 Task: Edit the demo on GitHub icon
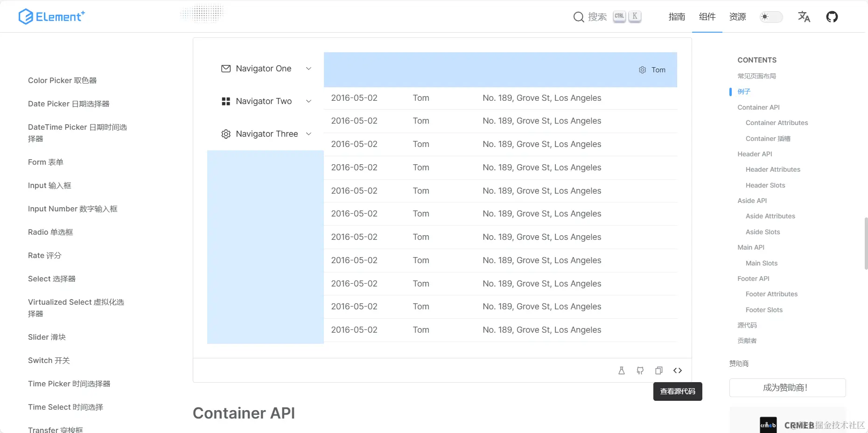tap(640, 370)
